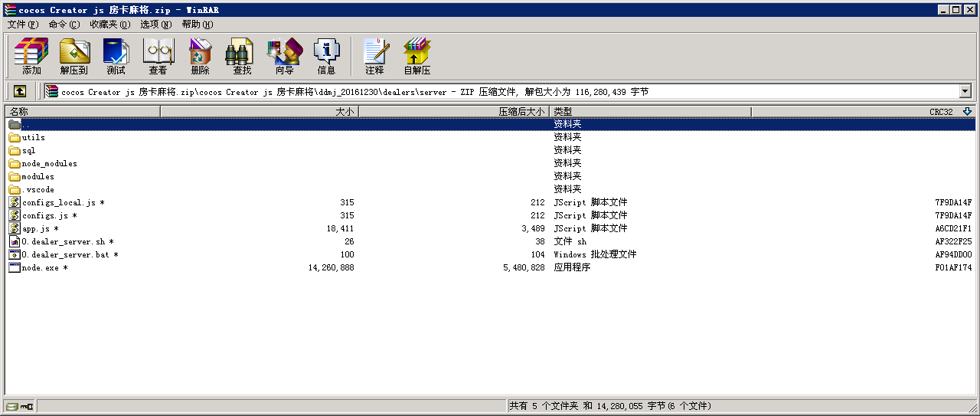Click the SFX (自解压) toolbar icon
Image resolution: width=980 pixels, height=416 pixels.
[x=417, y=57]
